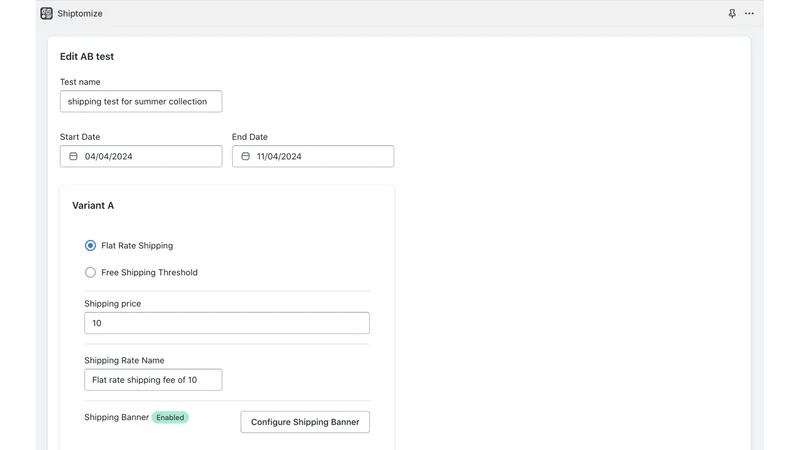
Task: Click the Shiptomize title text
Action: click(x=80, y=13)
